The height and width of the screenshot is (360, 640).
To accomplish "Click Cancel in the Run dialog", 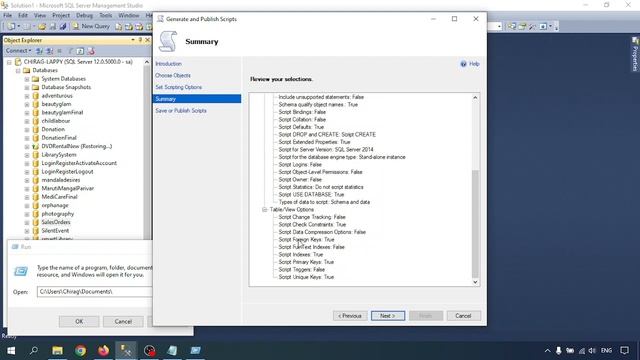I will 123,322.
